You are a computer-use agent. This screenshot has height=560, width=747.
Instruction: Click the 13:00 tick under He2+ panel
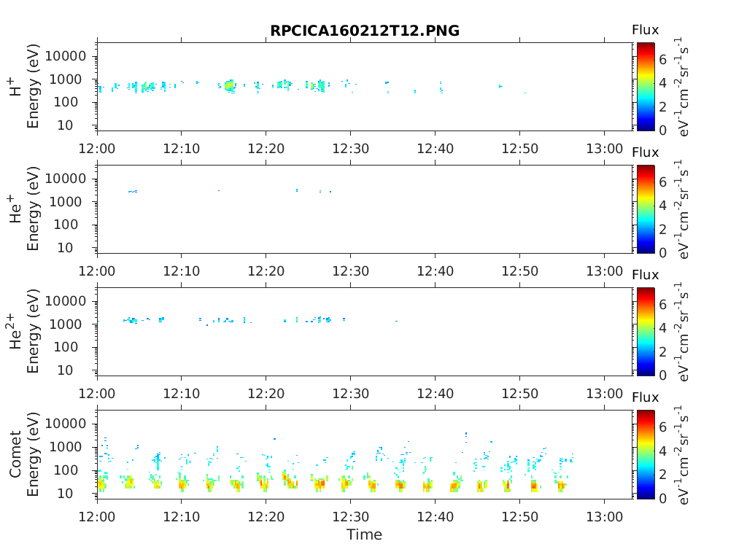point(605,394)
